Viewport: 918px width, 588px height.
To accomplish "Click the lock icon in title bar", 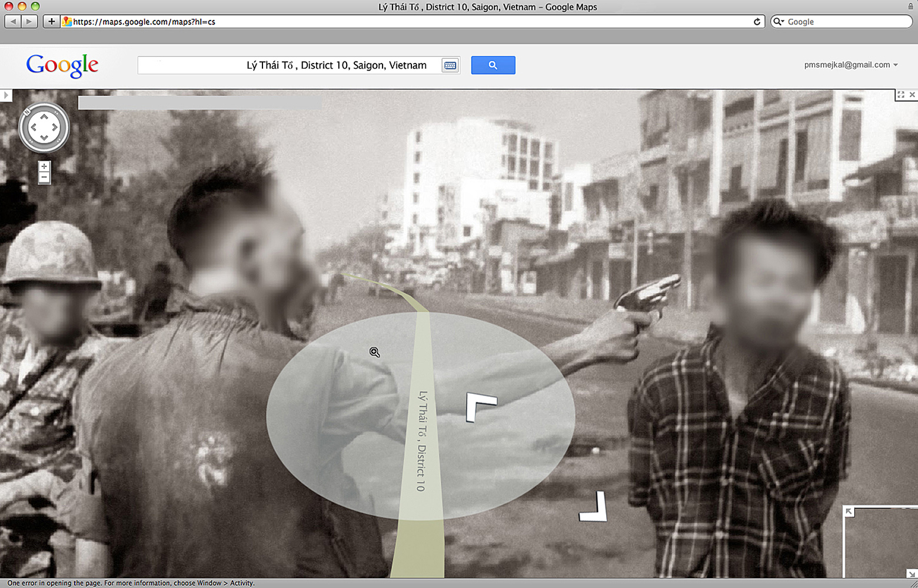I will point(911,6).
